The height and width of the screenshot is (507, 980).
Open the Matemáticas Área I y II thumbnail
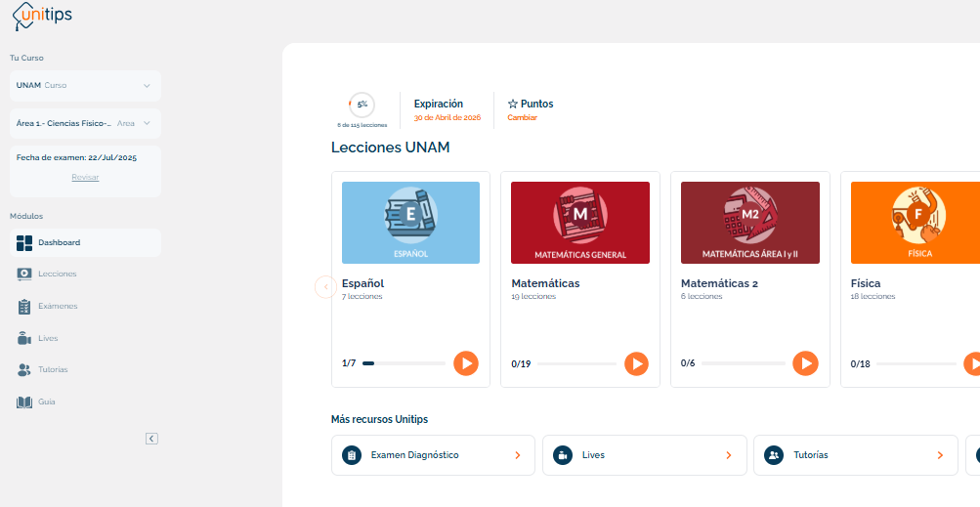tap(750, 223)
